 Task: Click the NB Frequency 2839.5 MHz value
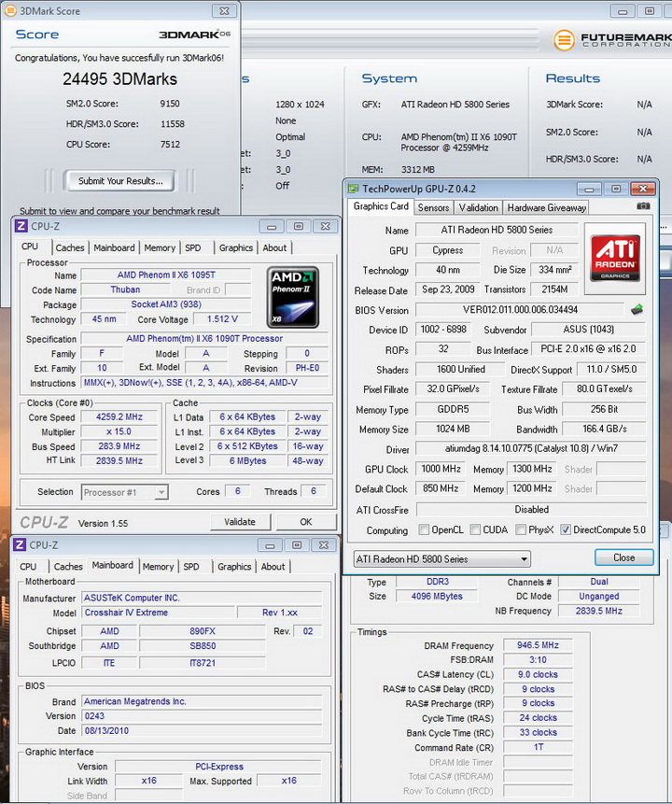tap(598, 611)
